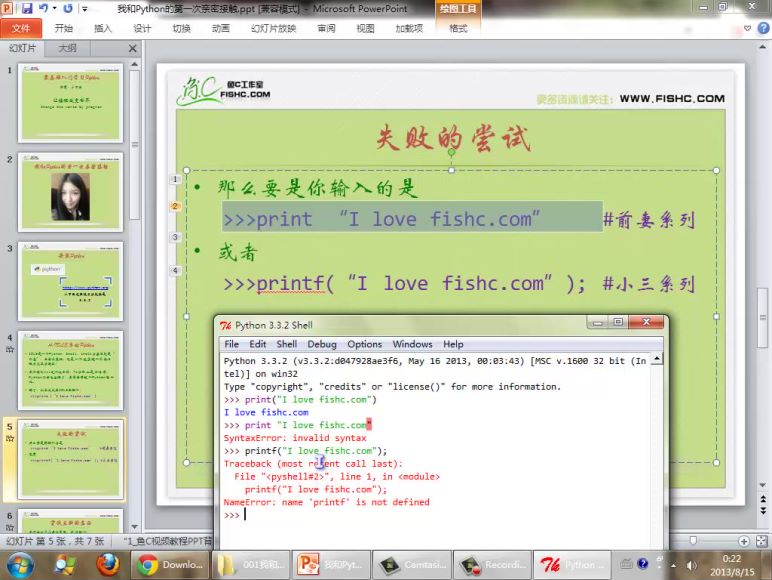
Task: Click the Undo arrow icon
Action: point(43,8)
